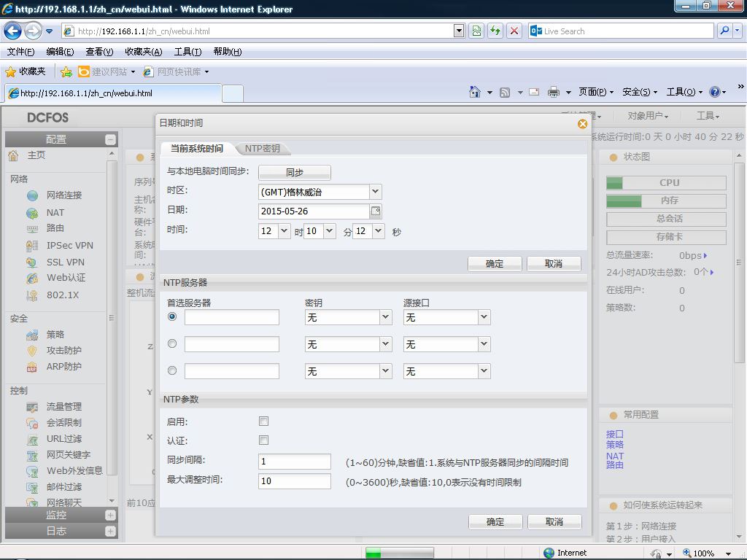Click the add to favorites bar icon
Screen dimensions: 747x560
tap(66, 72)
